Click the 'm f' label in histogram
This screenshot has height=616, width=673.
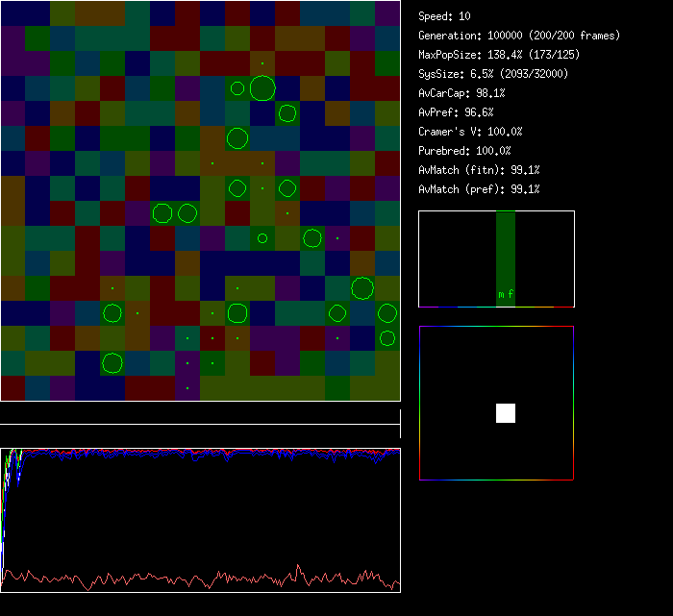click(506, 295)
